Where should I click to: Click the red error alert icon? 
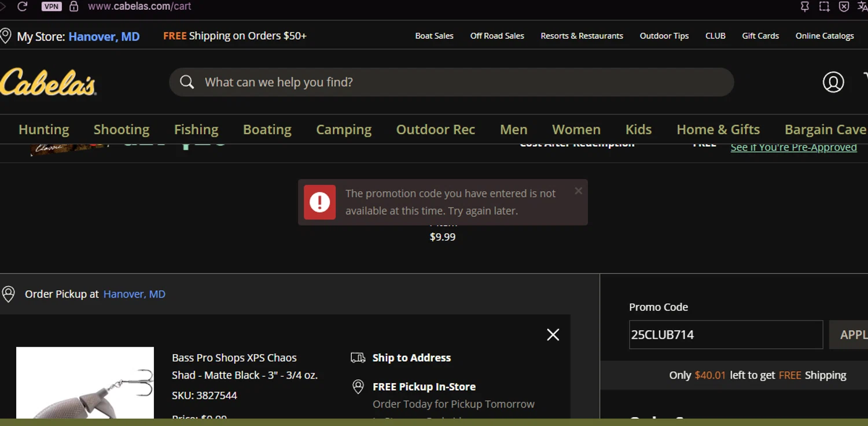(x=320, y=202)
